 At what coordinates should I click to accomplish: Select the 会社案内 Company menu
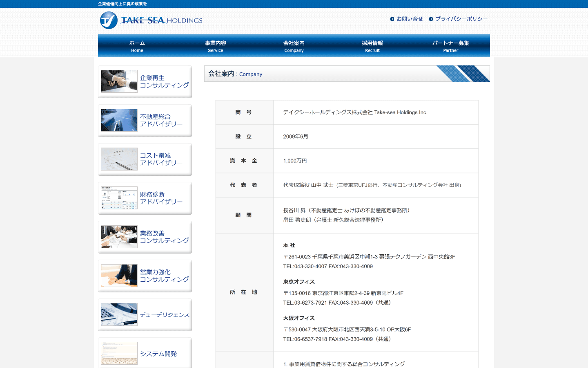click(294, 46)
